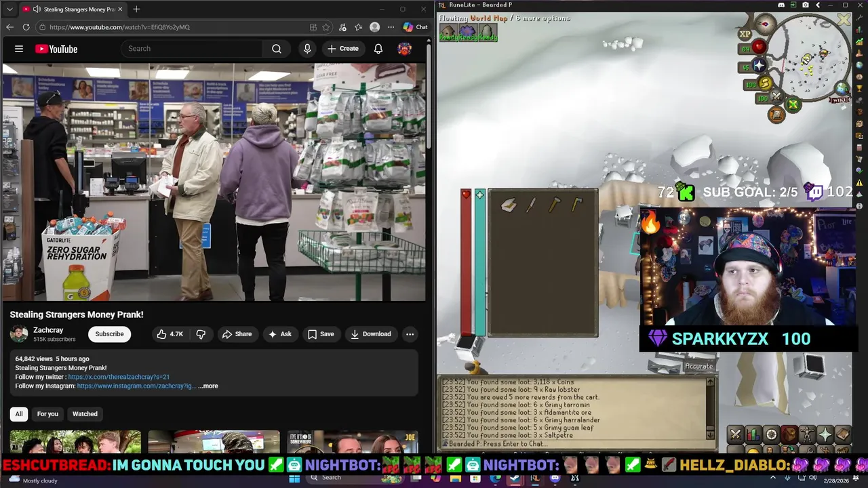Open the Zachcray Instagram link
The image size is (868, 488).
[x=136, y=386]
